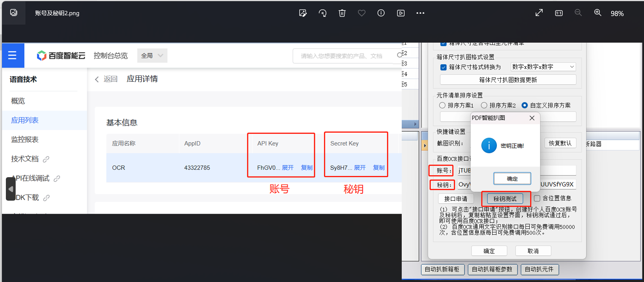
Task: Click the 自动扒箱柜参数 button
Action: [x=492, y=269]
